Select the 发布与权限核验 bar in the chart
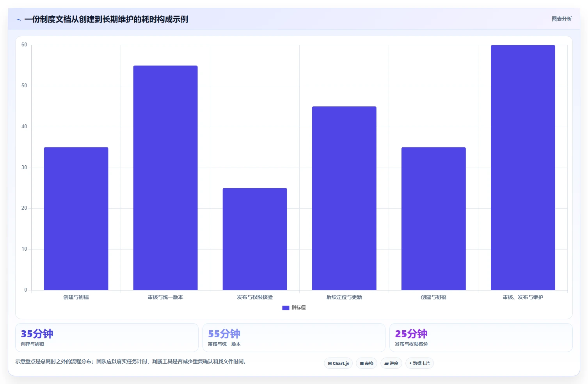The image size is (588, 384). (255, 239)
